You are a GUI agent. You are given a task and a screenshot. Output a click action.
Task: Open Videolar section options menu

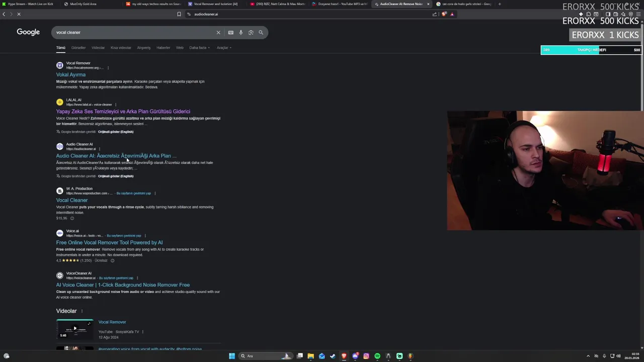82,311
